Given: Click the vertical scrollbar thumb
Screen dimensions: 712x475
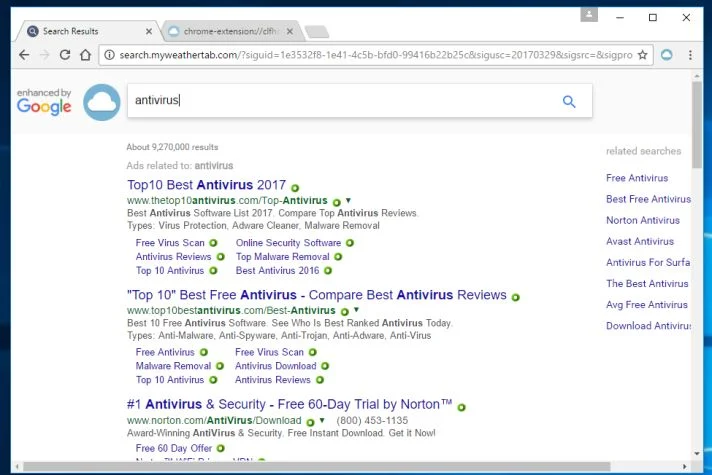Looking at the screenshot, I should point(697,125).
